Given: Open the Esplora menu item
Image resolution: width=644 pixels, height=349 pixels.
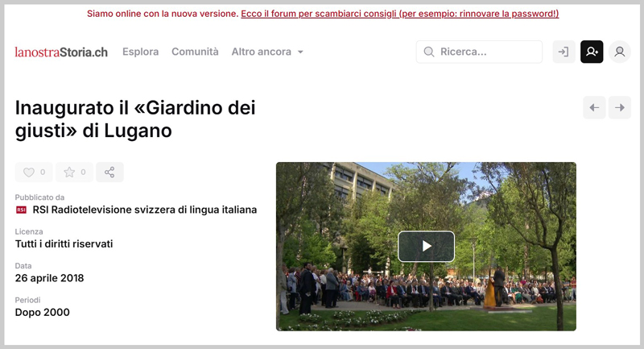Looking at the screenshot, I should click(140, 52).
